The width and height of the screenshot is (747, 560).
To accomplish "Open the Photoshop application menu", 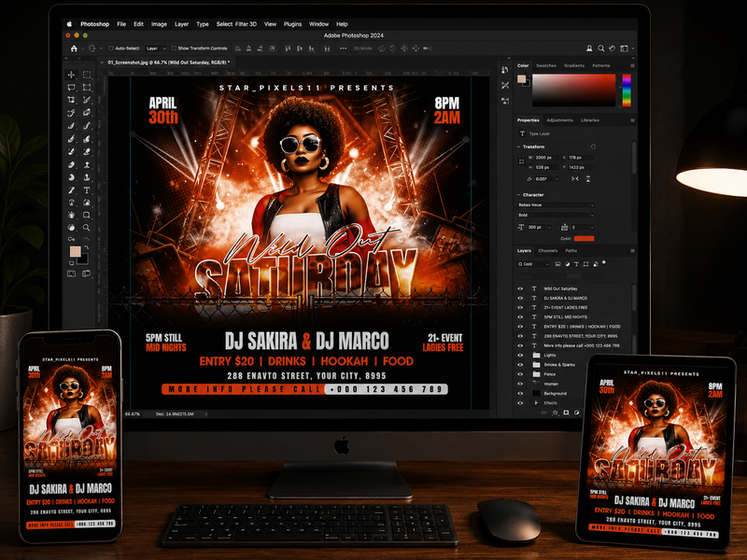I will tap(95, 24).
